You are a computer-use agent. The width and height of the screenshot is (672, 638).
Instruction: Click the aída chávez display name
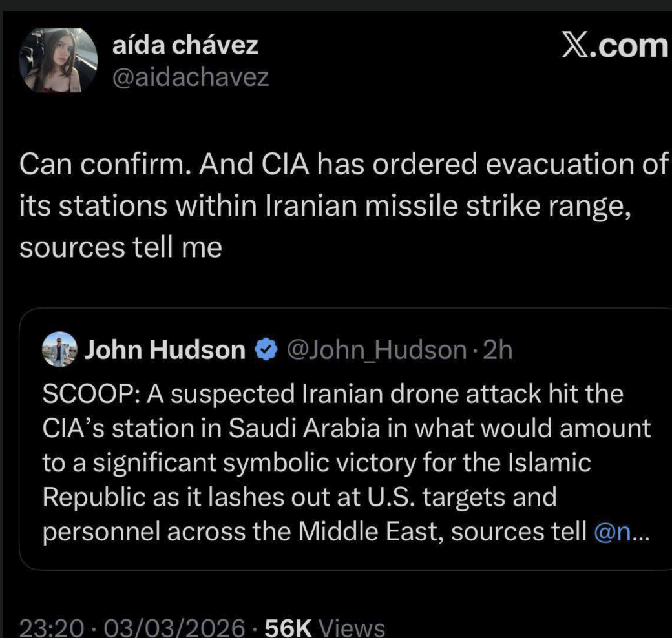click(185, 45)
